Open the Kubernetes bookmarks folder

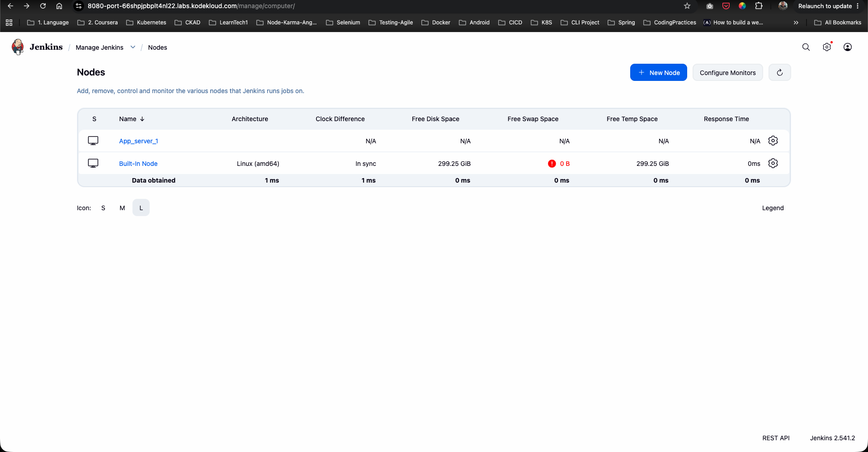(146, 22)
